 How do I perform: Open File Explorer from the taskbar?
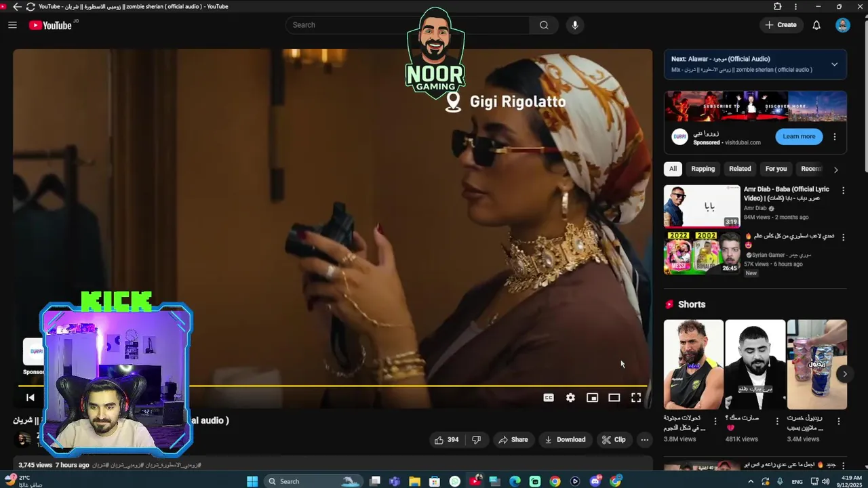click(x=414, y=481)
